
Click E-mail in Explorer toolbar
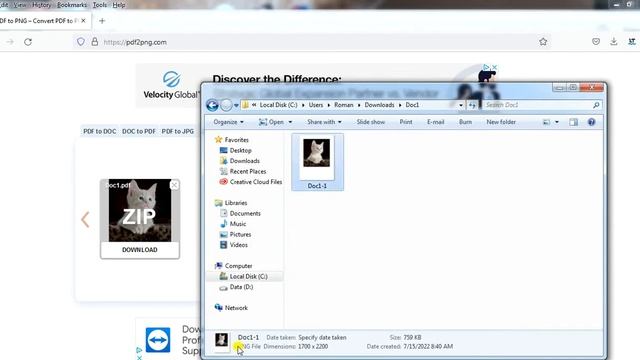(436, 122)
